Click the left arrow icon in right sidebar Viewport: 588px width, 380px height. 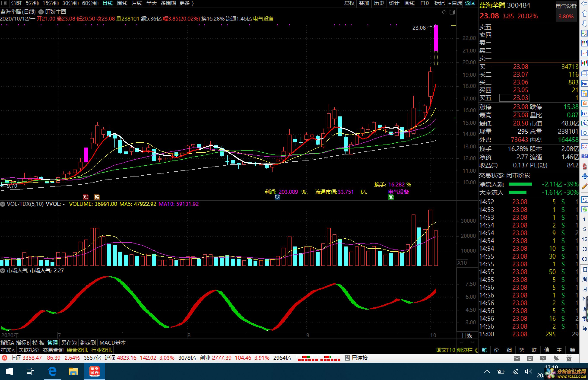coord(584,4)
